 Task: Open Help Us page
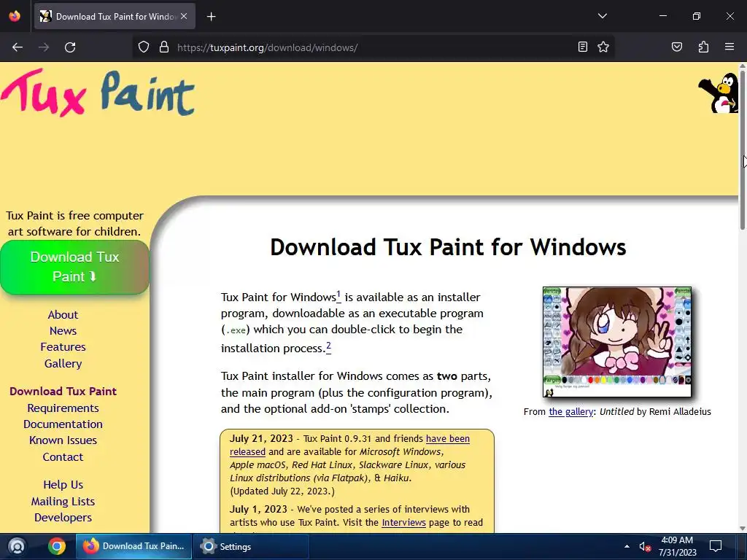pyautogui.click(x=63, y=485)
